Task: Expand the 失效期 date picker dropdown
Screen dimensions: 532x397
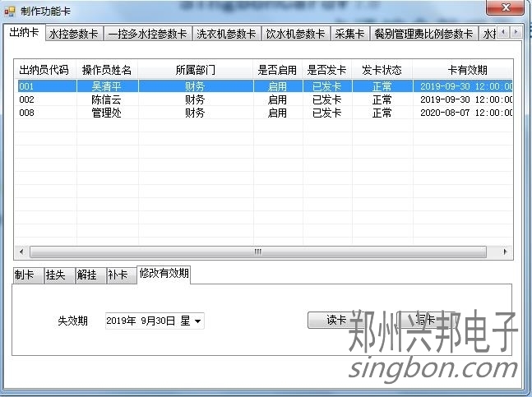Action: pyautogui.click(x=197, y=321)
